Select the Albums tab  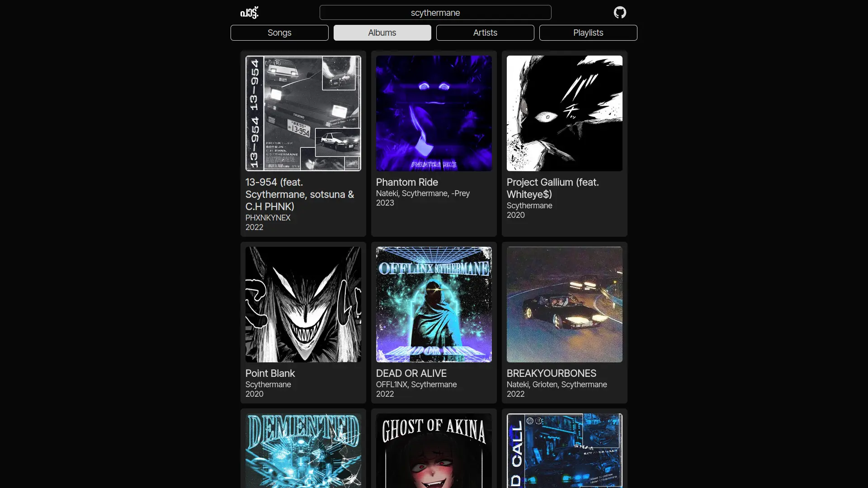[382, 33]
